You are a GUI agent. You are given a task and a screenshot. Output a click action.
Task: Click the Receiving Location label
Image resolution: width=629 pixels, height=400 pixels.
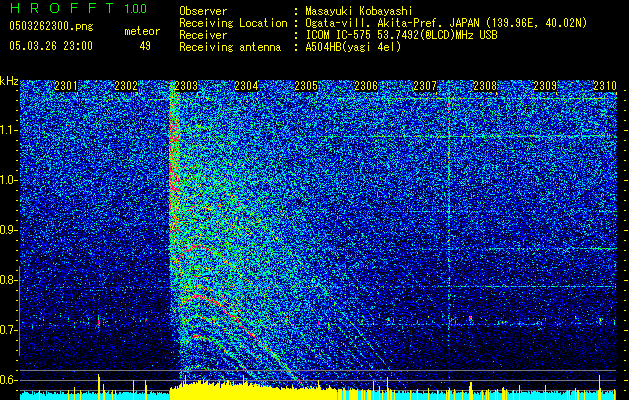pyautogui.click(x=233, y=24)
